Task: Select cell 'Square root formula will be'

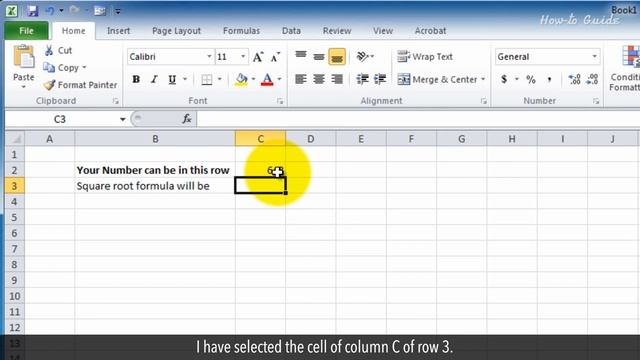Action: [155, 186]
